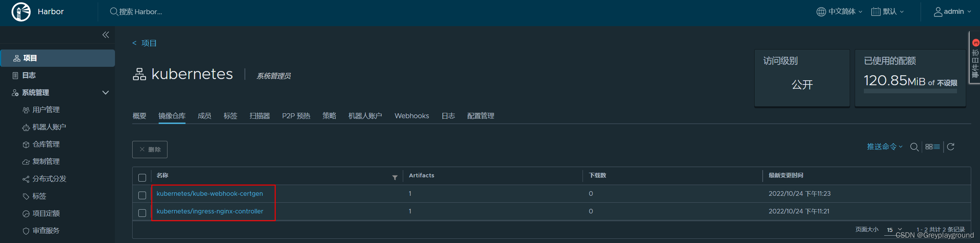Open 复制管理 in the sidebar
980x243 pixels.
point(46,162)
